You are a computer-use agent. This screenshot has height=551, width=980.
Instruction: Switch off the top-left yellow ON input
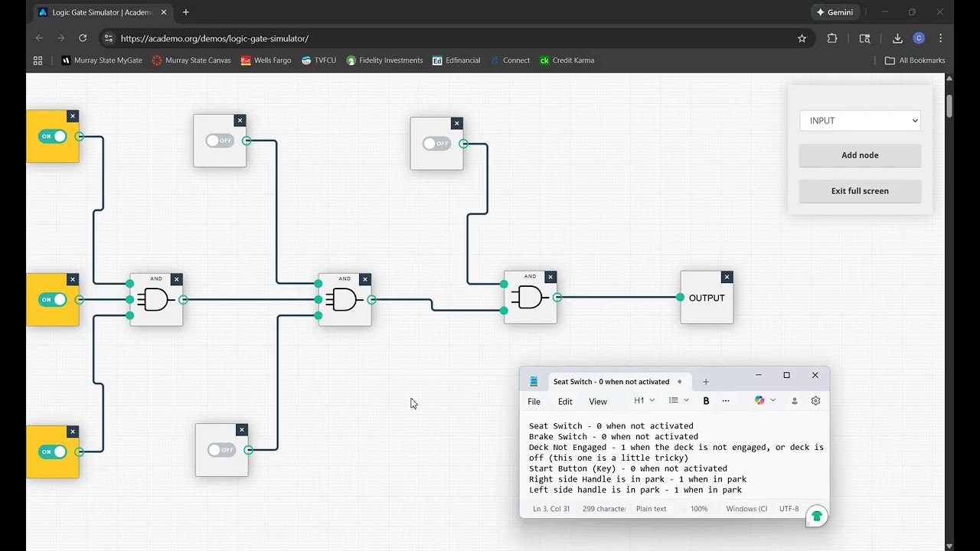coord(53,136)
